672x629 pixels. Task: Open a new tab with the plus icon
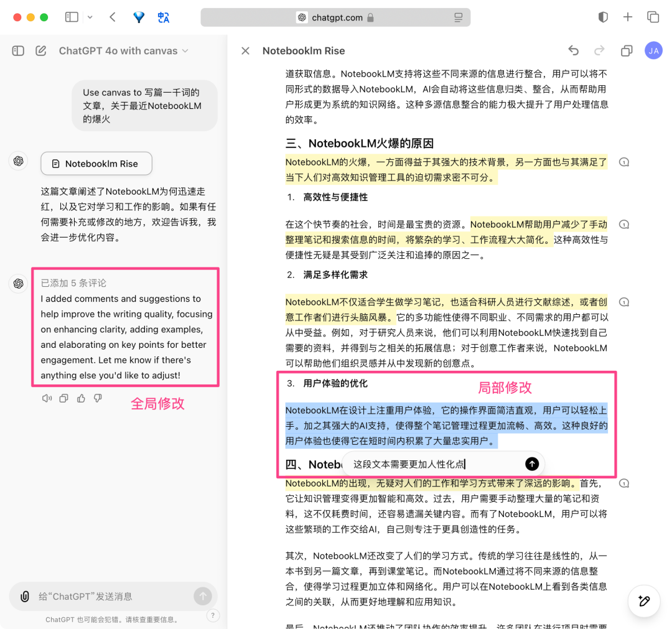pos(627,17)
